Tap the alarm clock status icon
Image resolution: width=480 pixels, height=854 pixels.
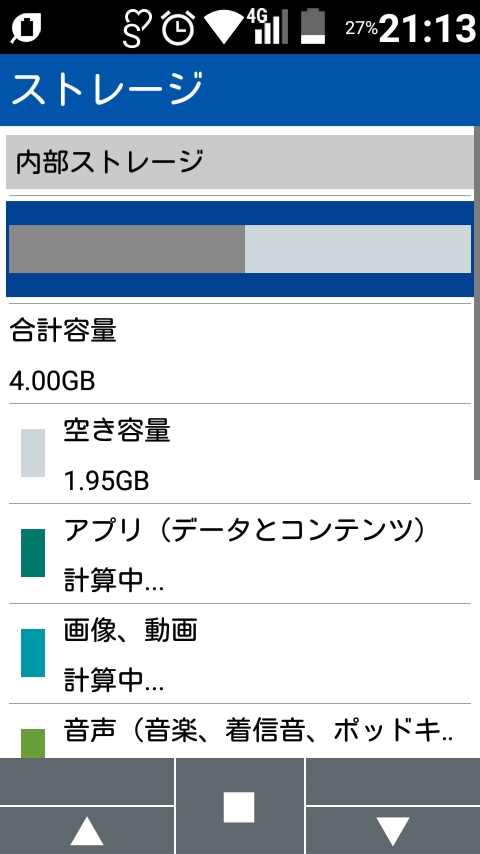tap(178, 27)
